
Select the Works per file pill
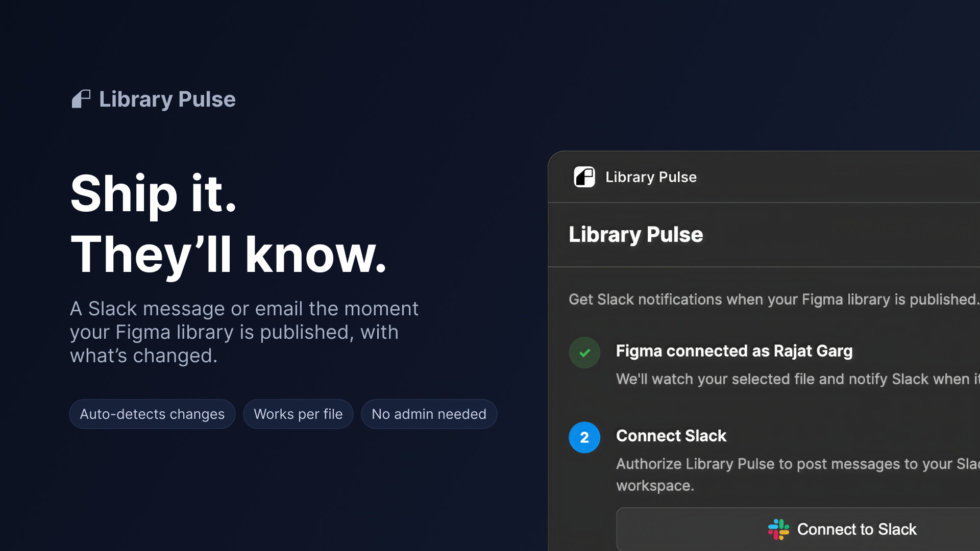pyautogui.click(x=298, y=414)
